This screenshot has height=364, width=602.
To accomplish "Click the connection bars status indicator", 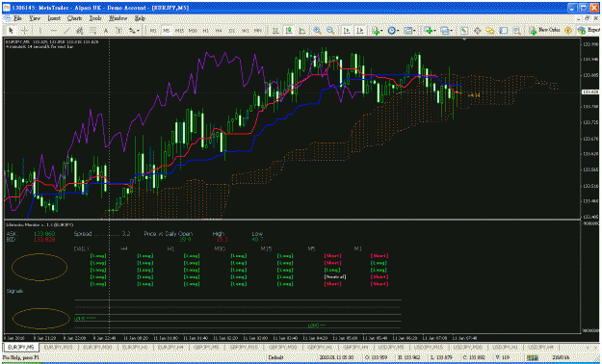I will tap(532, 357).
